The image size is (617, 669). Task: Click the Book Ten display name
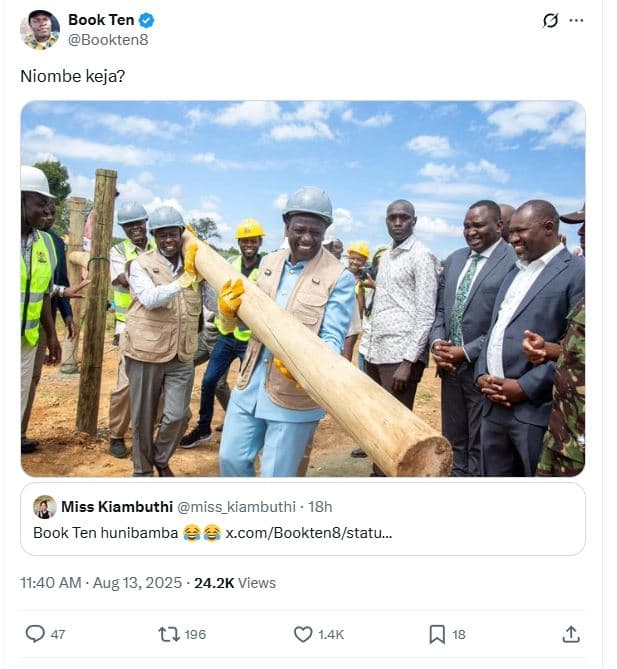click(100, 21)
